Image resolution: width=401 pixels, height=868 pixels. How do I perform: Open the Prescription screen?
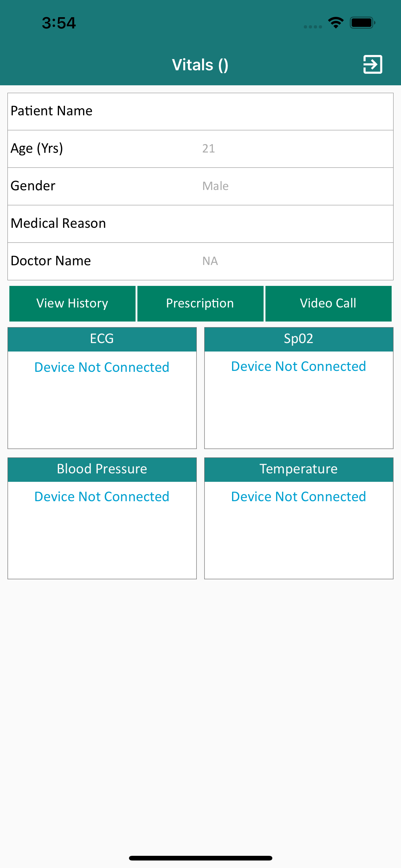tap(200, 303)
